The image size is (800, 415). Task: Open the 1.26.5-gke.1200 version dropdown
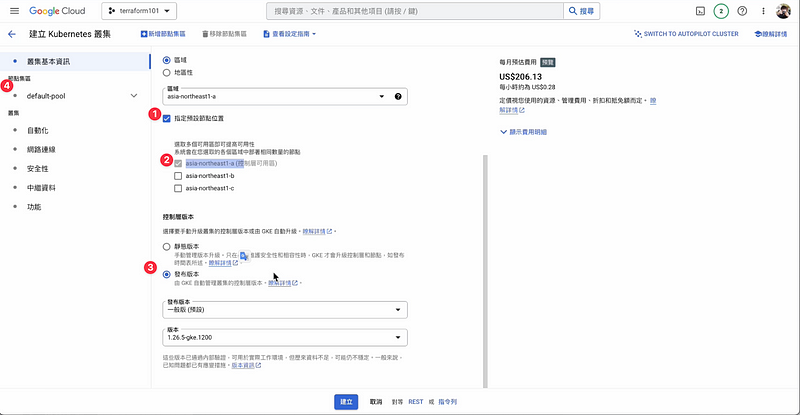tap(285, 337)
